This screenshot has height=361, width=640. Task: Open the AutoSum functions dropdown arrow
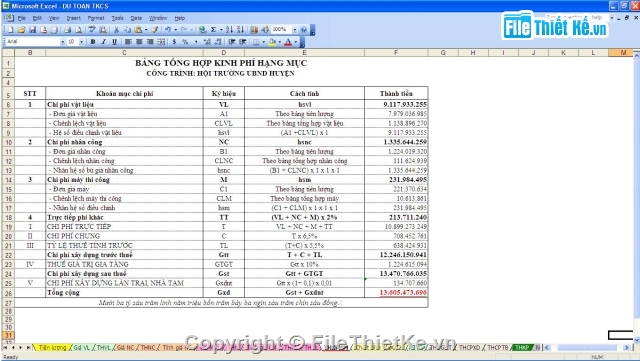(221, 30)
